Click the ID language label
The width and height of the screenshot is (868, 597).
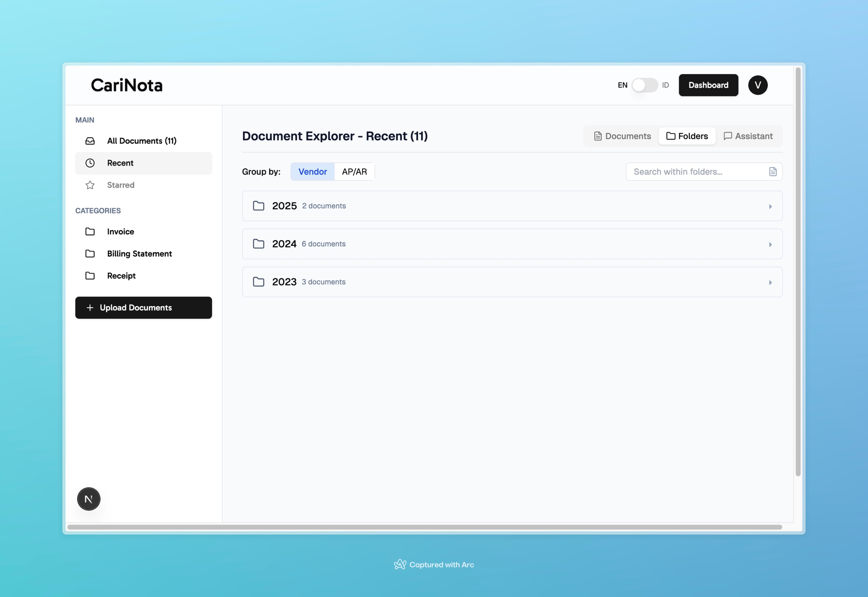pos(665,85)
